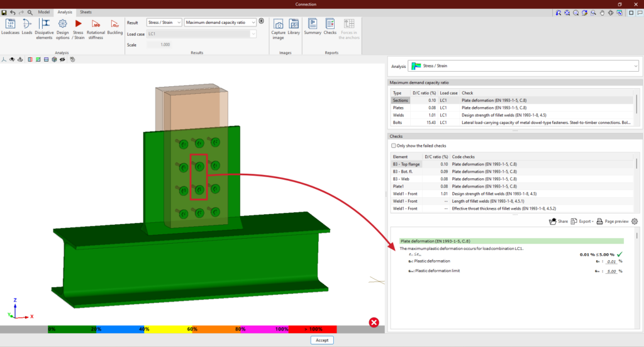Switch to the Sheets tab
This screenshot has height=347, width=644.
coord(86,12)
